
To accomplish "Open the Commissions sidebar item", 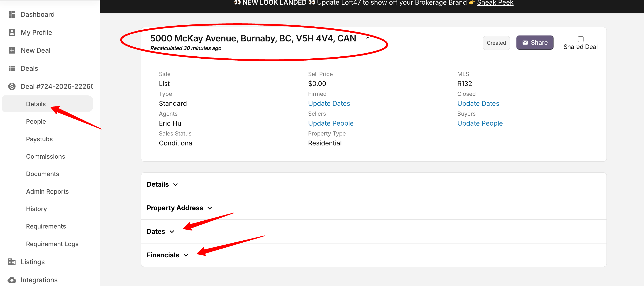I will tap(45, 156).
